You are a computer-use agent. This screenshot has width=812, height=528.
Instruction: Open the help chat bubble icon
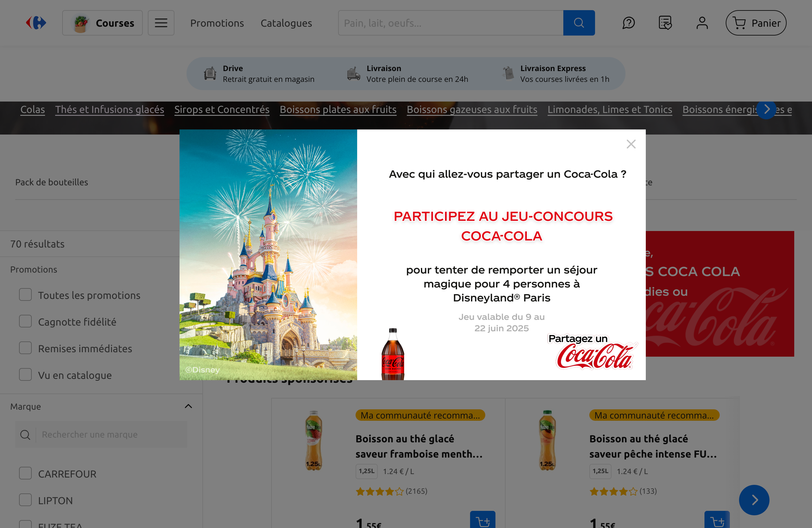[x=628, y=23]
